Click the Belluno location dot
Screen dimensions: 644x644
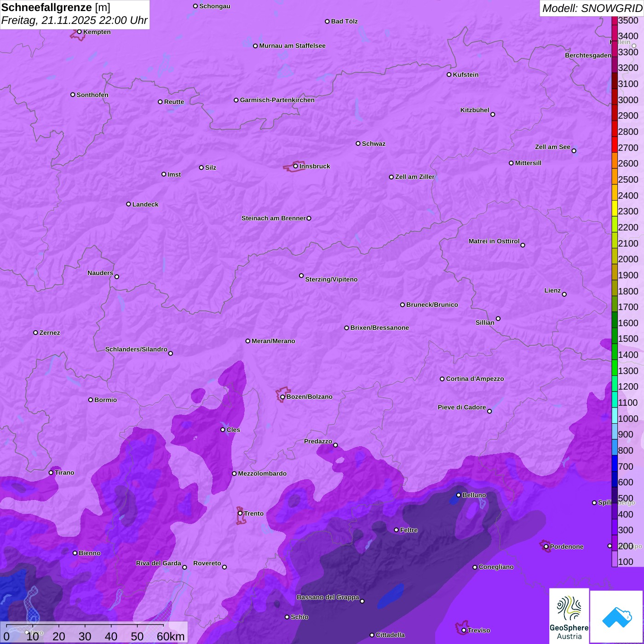coord(458,495)
